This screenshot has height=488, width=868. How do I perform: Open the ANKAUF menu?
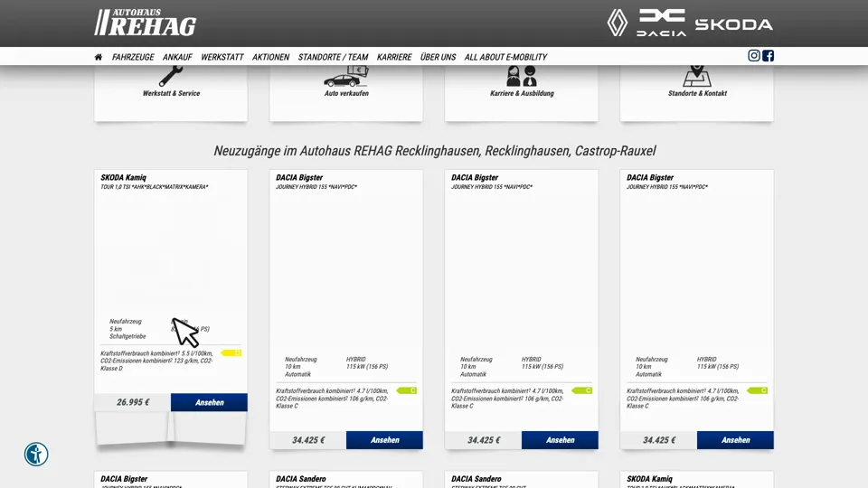tap(177, 57)
